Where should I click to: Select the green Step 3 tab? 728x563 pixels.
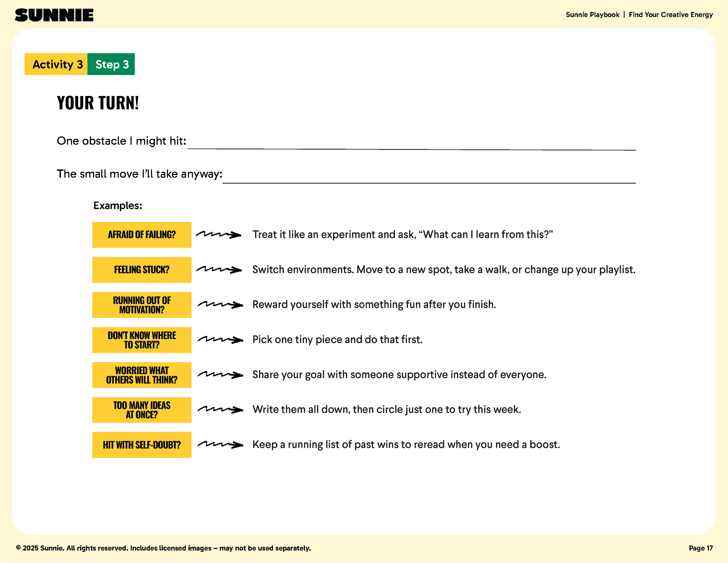click(x=111, y=64)
